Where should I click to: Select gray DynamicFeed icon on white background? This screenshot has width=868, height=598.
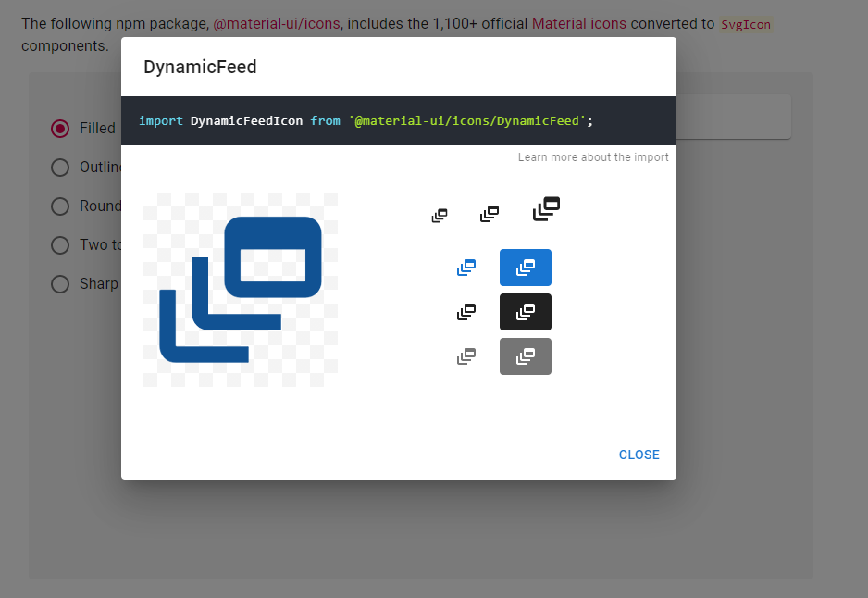tap(466, 355)
